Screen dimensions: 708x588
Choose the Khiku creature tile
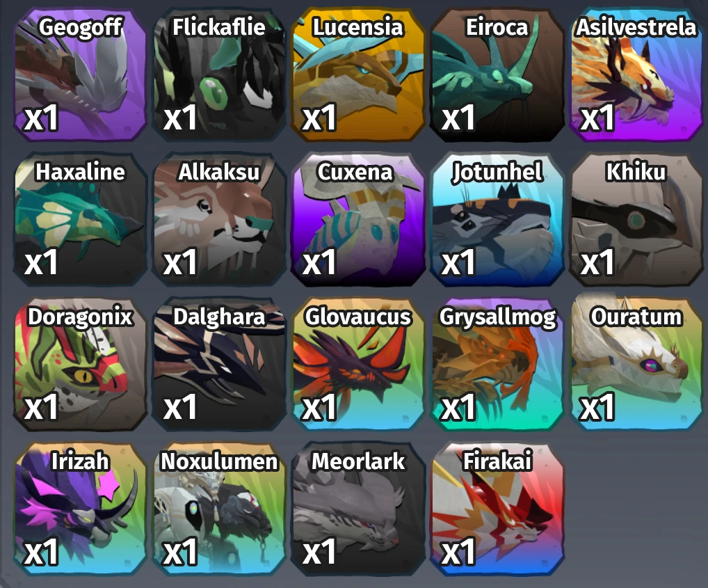(636, 219)
